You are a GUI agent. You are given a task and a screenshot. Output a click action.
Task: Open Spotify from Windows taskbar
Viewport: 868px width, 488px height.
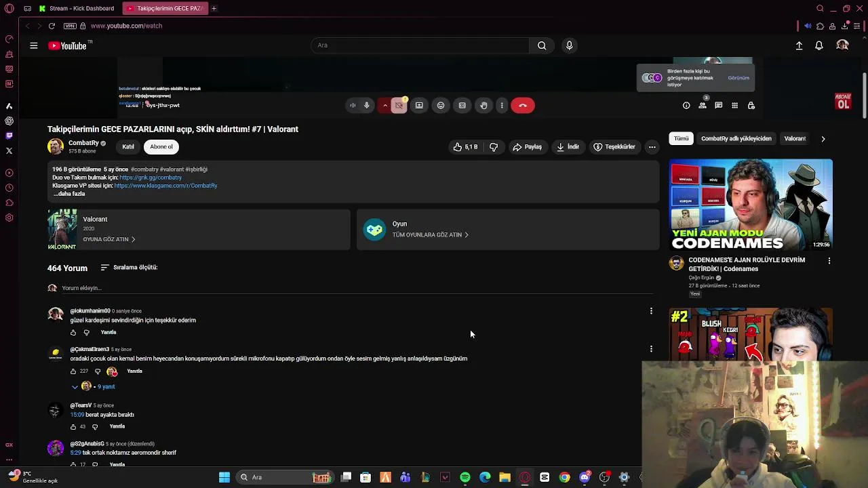click(x=465, y=477)
